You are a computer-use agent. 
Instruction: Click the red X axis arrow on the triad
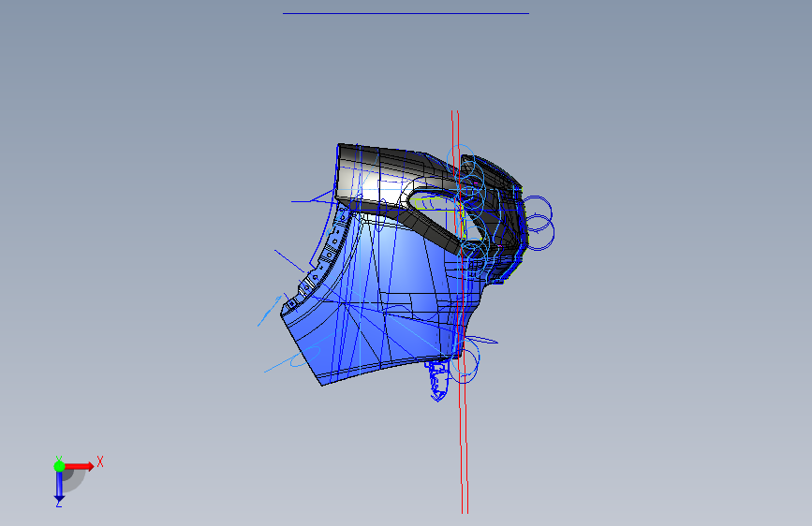79,466
